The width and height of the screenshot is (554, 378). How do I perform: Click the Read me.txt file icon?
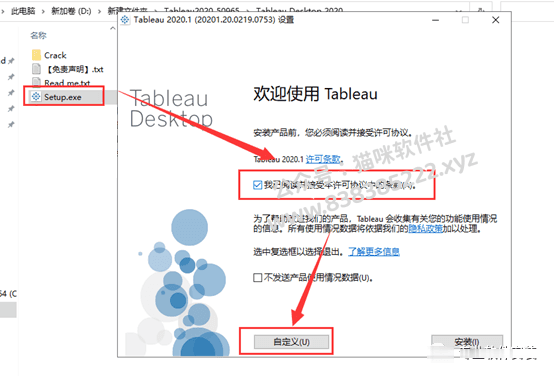tap(36, 82)
